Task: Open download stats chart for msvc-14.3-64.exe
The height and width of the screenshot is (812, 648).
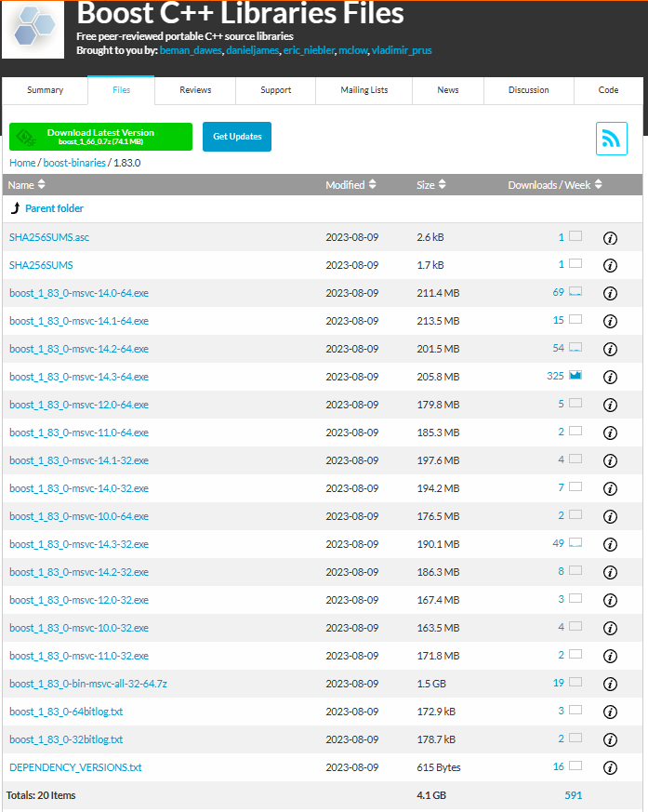Action: pos(575,375)
